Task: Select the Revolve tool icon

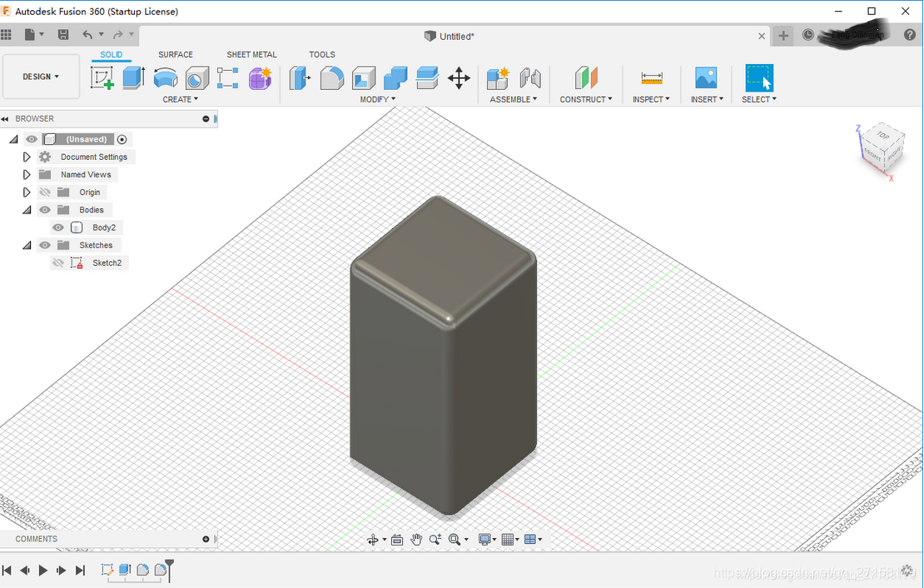Action: pos(165,78)
